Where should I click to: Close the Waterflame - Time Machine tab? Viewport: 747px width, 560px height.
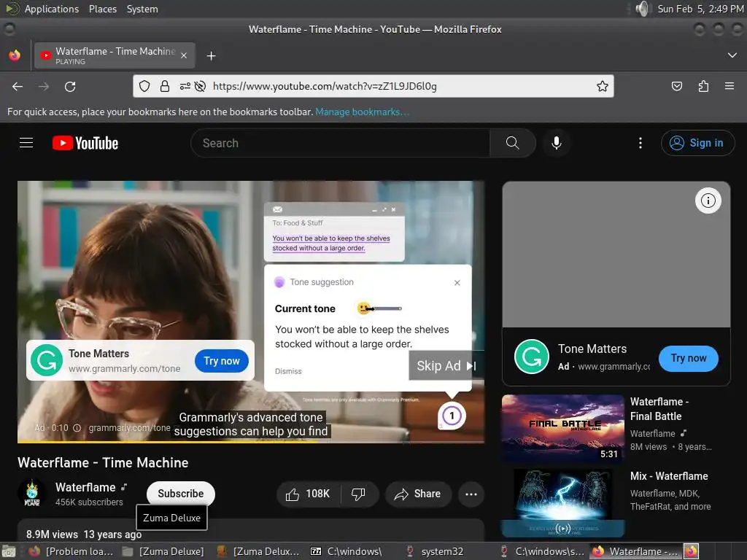(x=184, y=55)
